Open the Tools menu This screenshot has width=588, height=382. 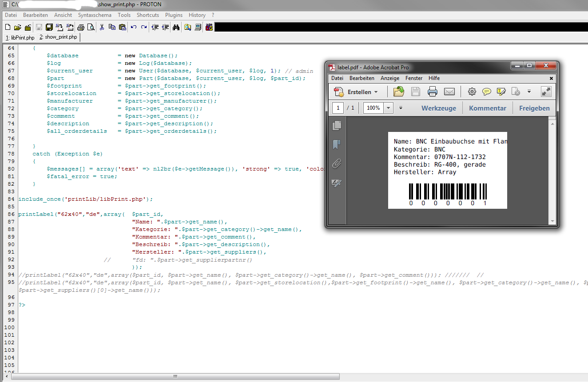tap(124, 15)
